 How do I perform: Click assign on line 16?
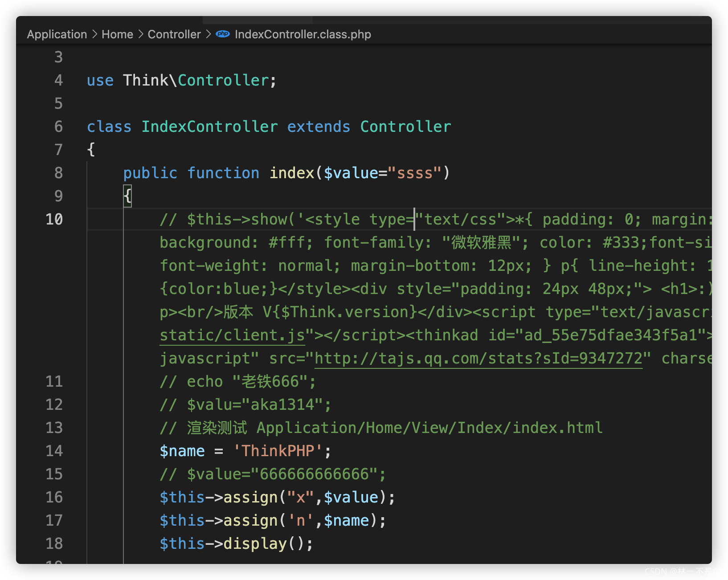(250, 498)
